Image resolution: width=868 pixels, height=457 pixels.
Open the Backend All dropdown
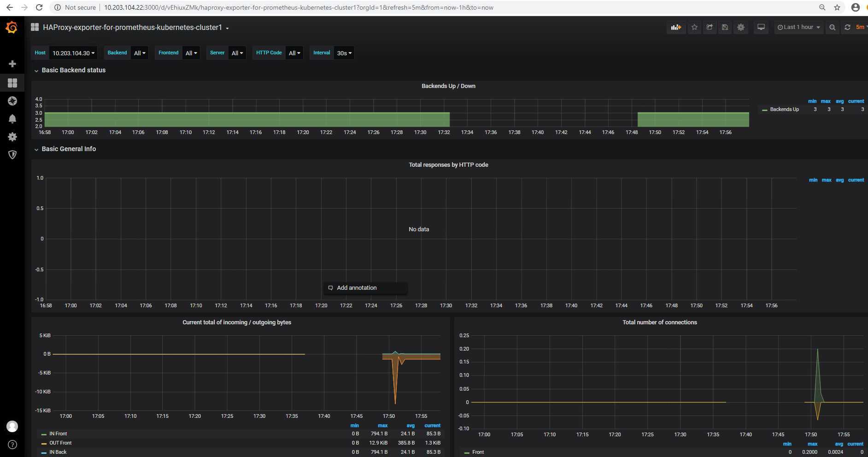coord(140,53)
